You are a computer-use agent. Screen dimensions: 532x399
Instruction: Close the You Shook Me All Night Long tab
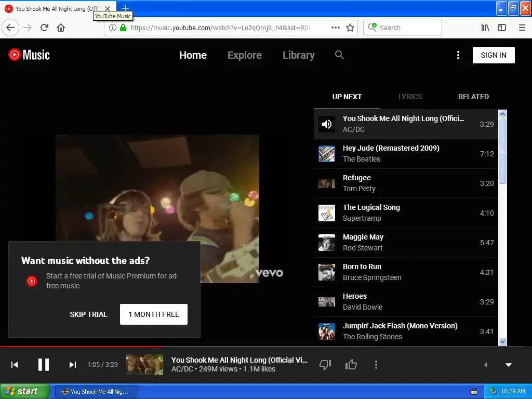click(x=107, y=9)
